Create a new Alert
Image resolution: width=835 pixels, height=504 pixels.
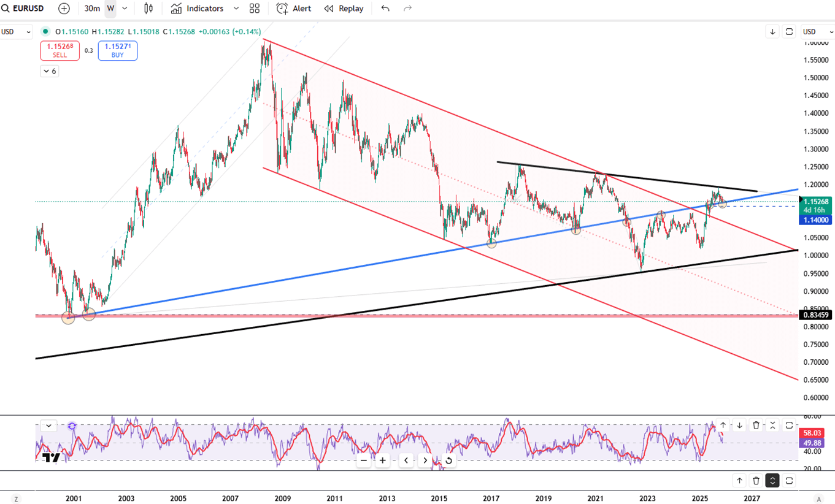coord(294,9)
